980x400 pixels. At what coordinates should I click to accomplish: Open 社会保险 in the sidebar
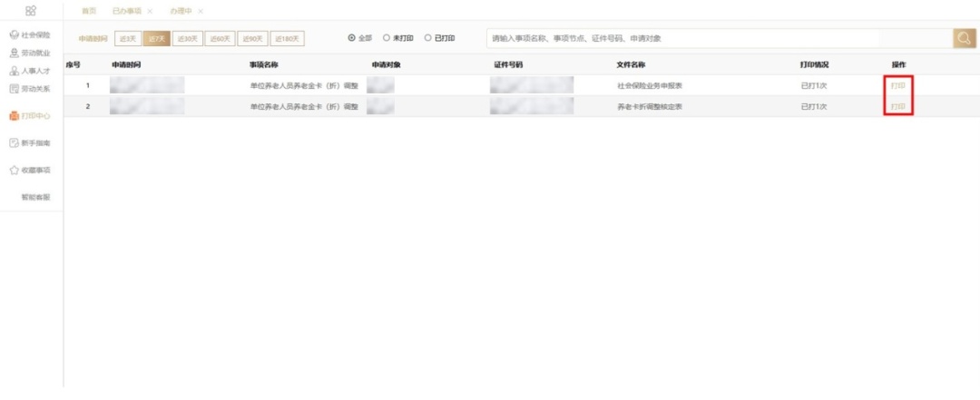point(30,35)
